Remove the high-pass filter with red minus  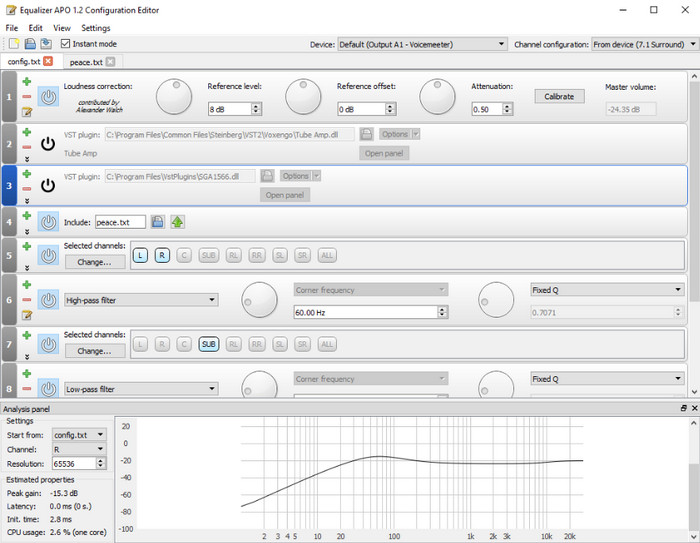(27, 300)
